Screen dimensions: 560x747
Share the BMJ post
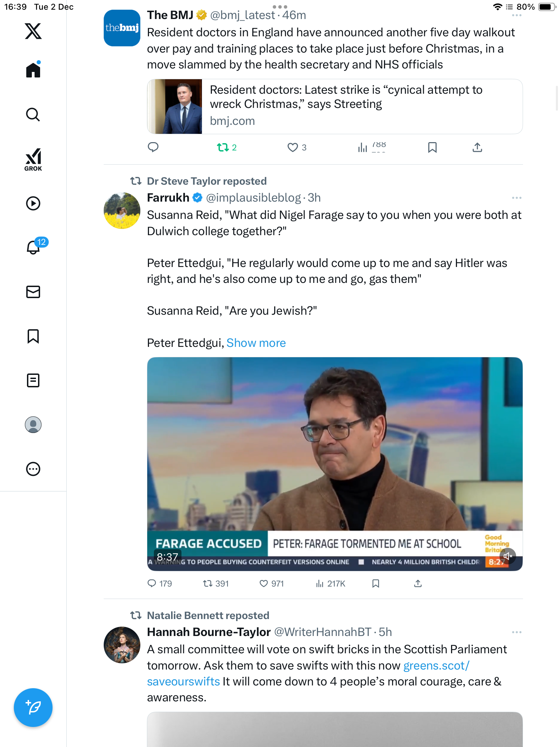point(477,148)
